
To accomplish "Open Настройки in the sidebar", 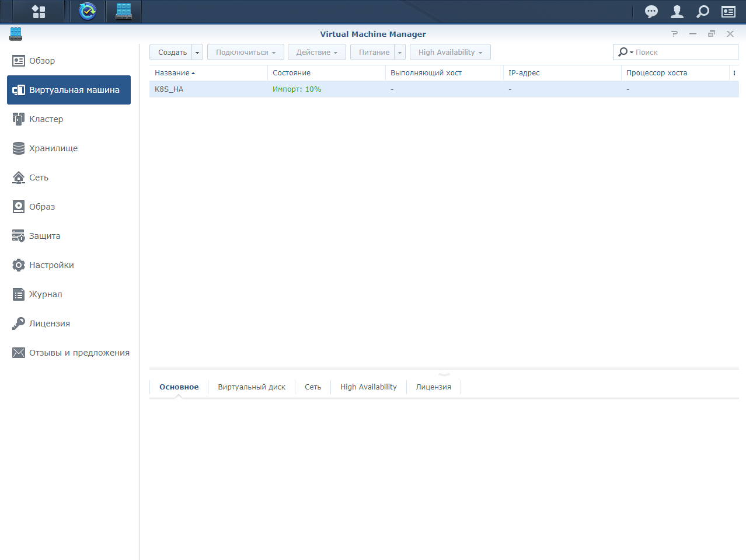I will (x=69, y=265).
